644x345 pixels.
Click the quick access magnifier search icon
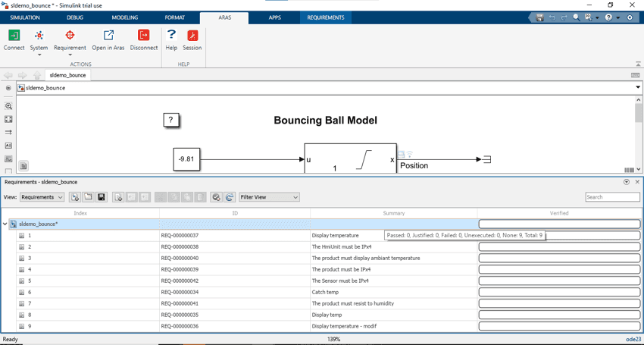(x=577, y=17)
